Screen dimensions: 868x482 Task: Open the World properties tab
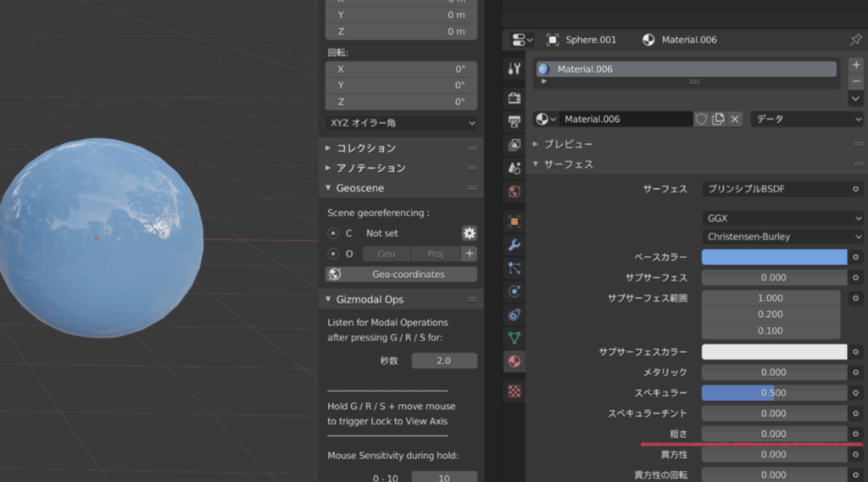(514, 191)
